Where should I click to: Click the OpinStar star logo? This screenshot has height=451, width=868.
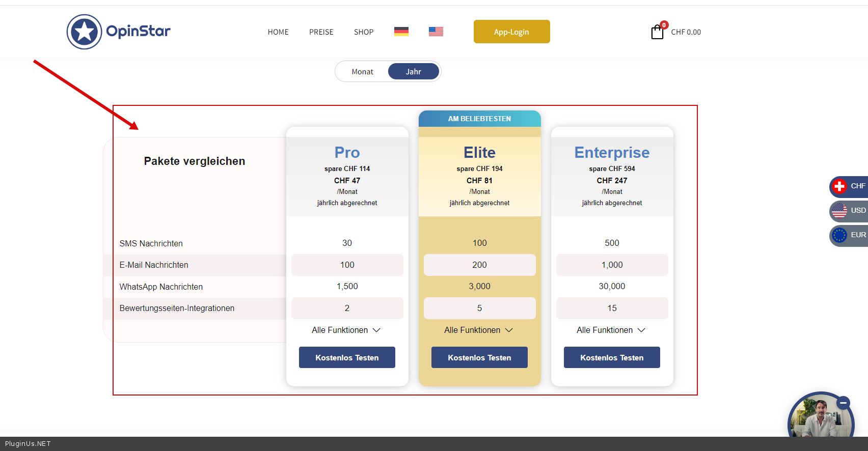coord(85,32)
